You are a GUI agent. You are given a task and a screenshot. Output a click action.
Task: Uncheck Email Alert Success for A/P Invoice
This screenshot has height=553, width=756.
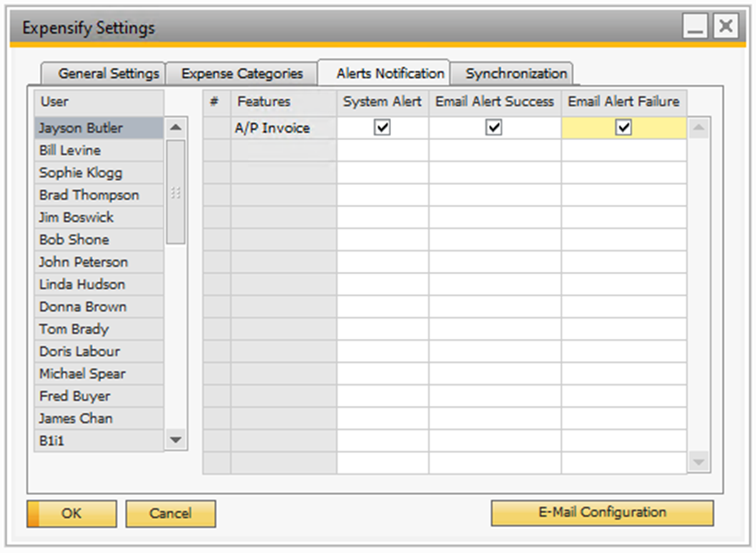[494, 128]
